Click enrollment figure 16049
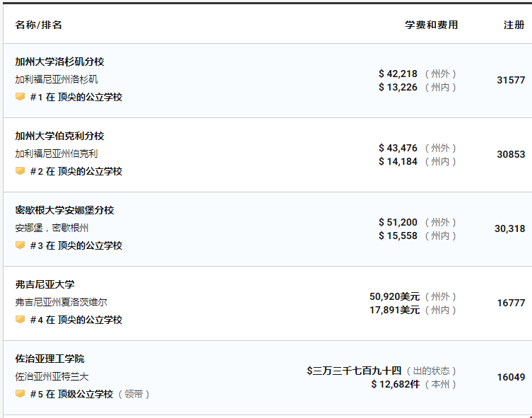The width and height of the screenshot is (532, 418). click(x=511, y=377)
